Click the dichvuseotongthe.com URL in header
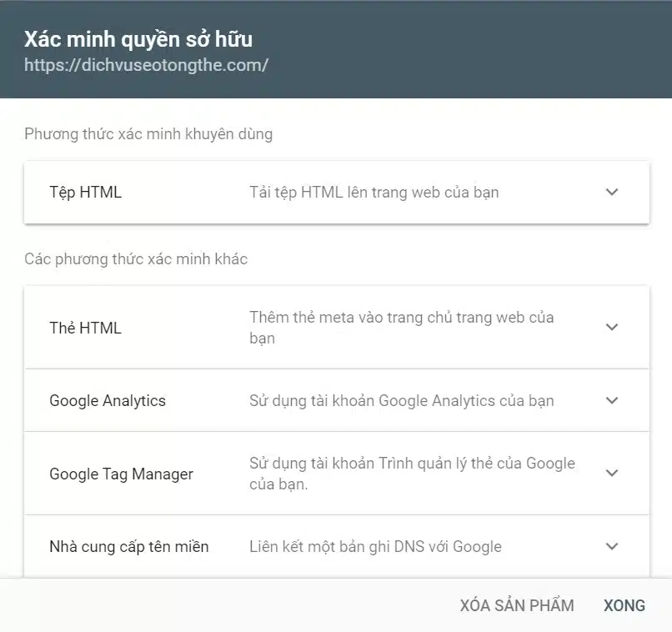The image size is (672, 632). tap(146, 64)
